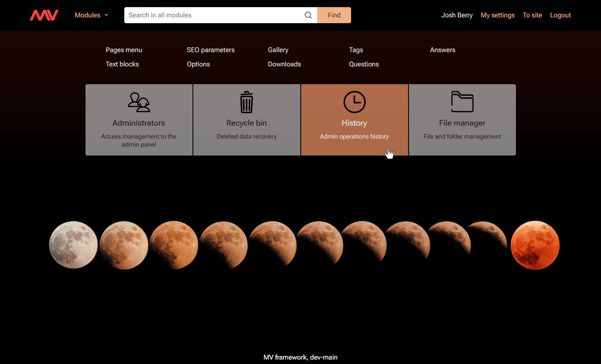The height and width of the screenshot is (364, 601).
Task: Click the MV logo icon
Action: tap(44, 15)
